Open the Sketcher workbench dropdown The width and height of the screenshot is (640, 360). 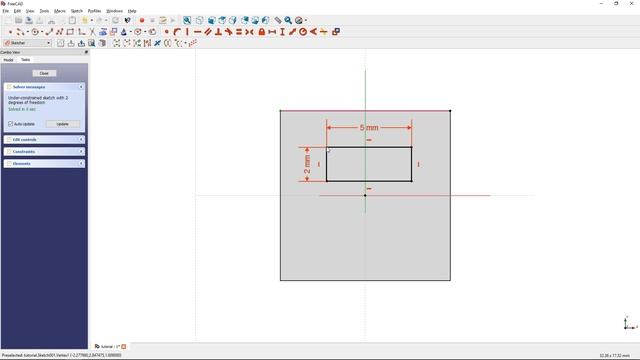point(27,43)
